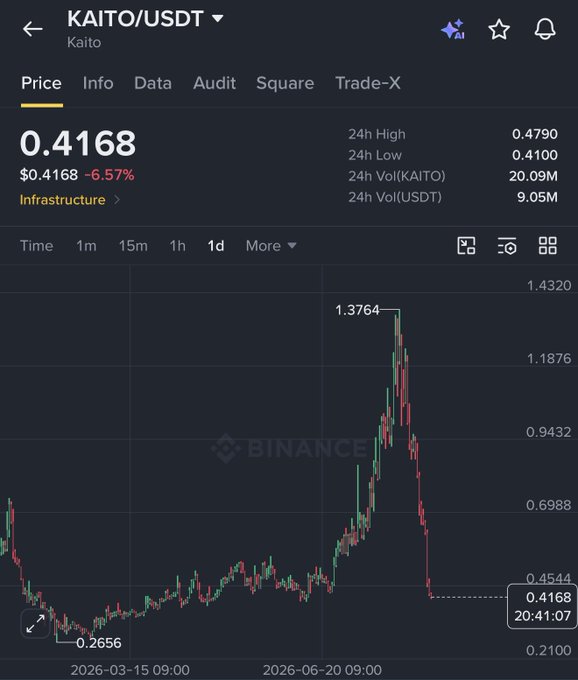Add KAITO/USDT to favorites with the star

(499, 29)
